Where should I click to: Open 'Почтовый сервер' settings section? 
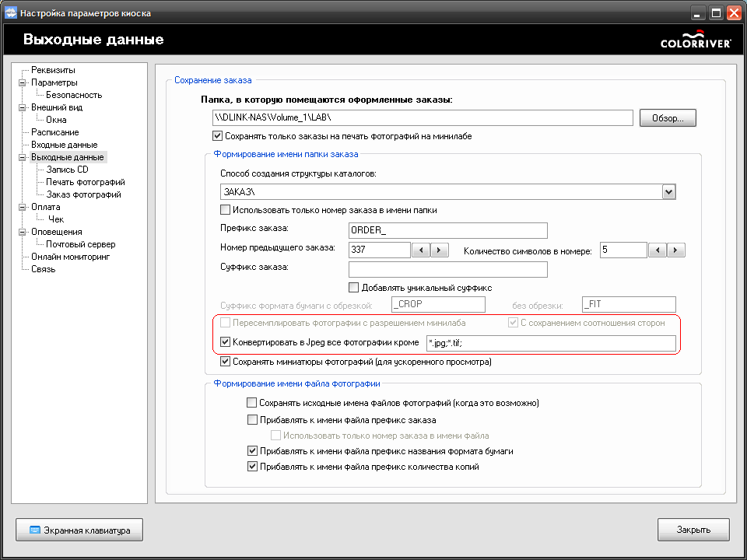point(80,244)
